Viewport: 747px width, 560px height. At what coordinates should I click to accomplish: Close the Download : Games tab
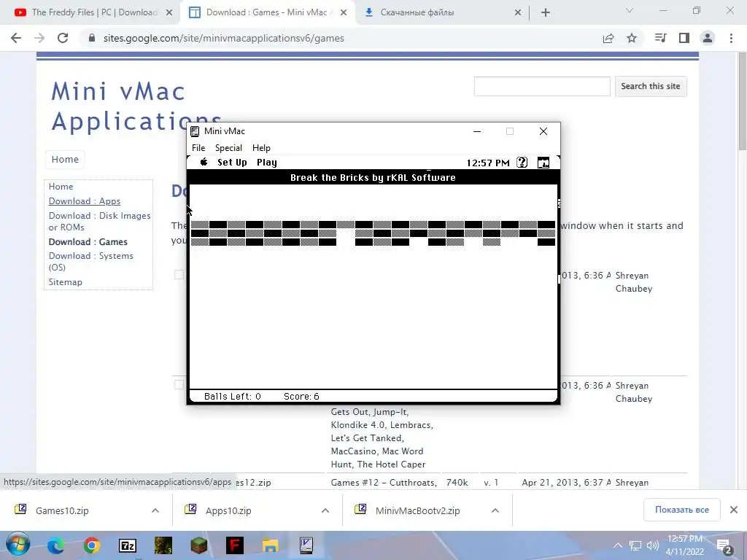point(344,13)
